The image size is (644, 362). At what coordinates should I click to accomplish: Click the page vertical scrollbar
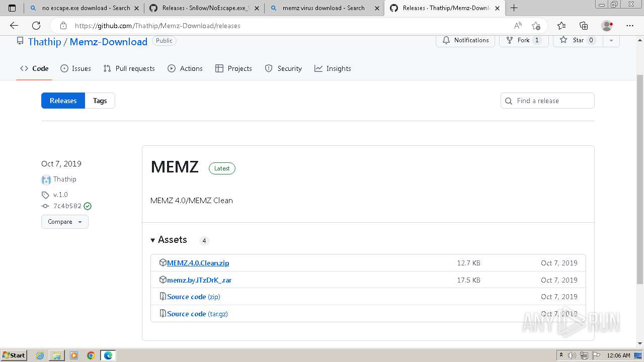[639, 178]
